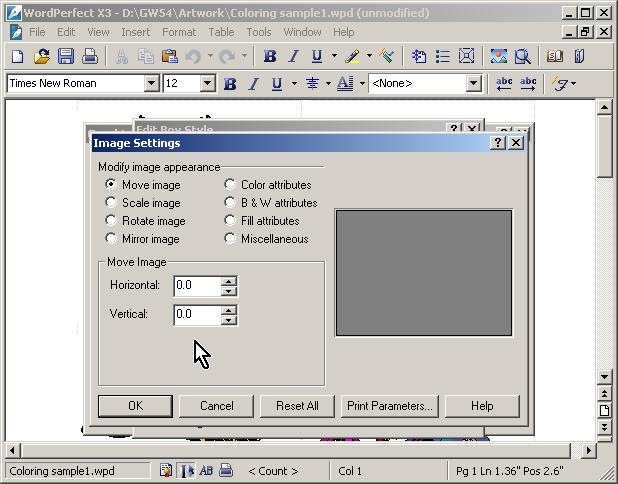Viewport: 618px width, 484px height.
Task: Click the QuickFormat paint roller icon
Action: pos(387,56)
